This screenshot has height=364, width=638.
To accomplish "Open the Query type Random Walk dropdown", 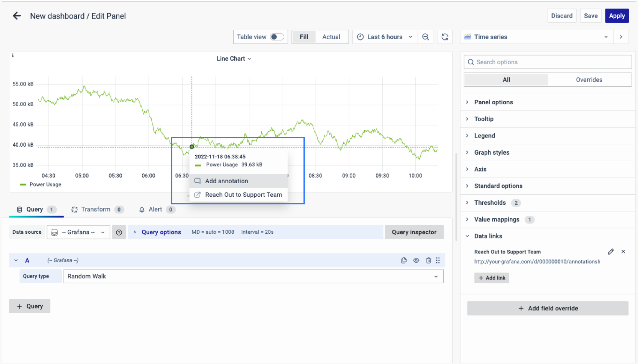I will 253,276.
